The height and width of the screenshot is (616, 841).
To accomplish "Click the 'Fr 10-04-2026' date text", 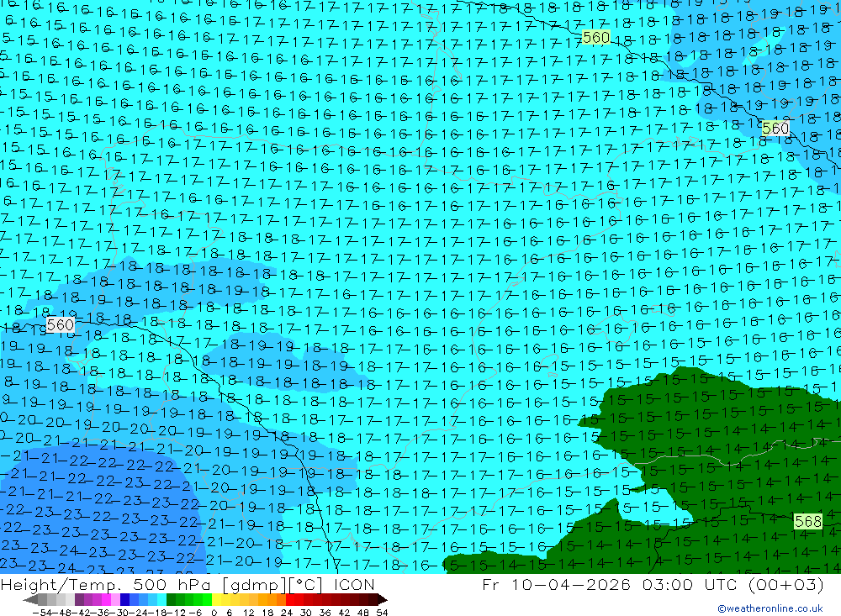I will [556, 584].
